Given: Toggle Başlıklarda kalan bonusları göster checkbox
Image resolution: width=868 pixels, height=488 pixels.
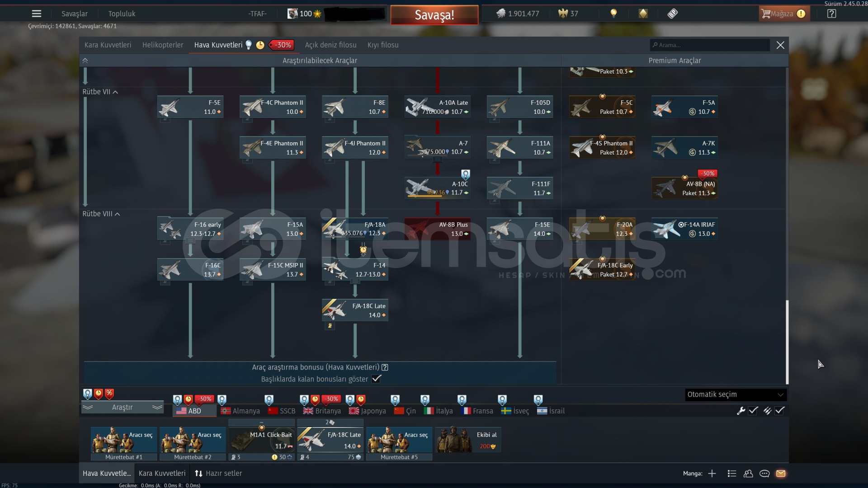Looking at the screenshot, I should 376,379.
